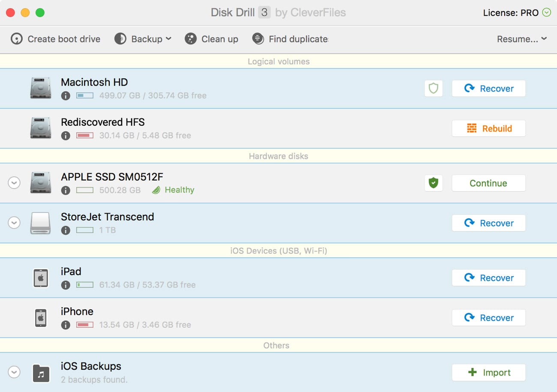Select the StoreJet Transcend drive icon
The height and width of the screenshot is (392, 557).
(x=41, y=223)
